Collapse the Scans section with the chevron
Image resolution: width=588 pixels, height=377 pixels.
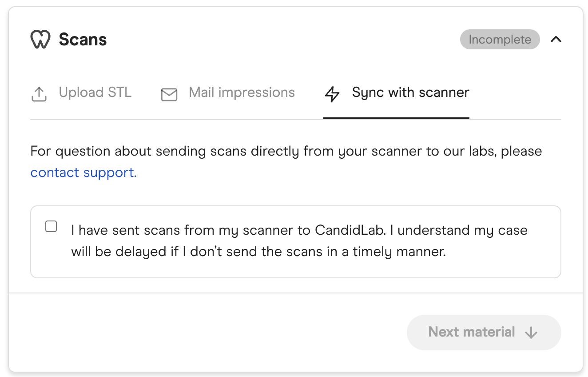point(556,40)
